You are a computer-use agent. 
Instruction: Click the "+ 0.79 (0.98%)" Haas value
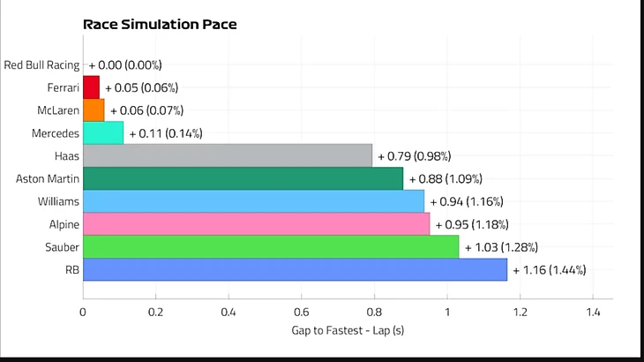[415, 156]
